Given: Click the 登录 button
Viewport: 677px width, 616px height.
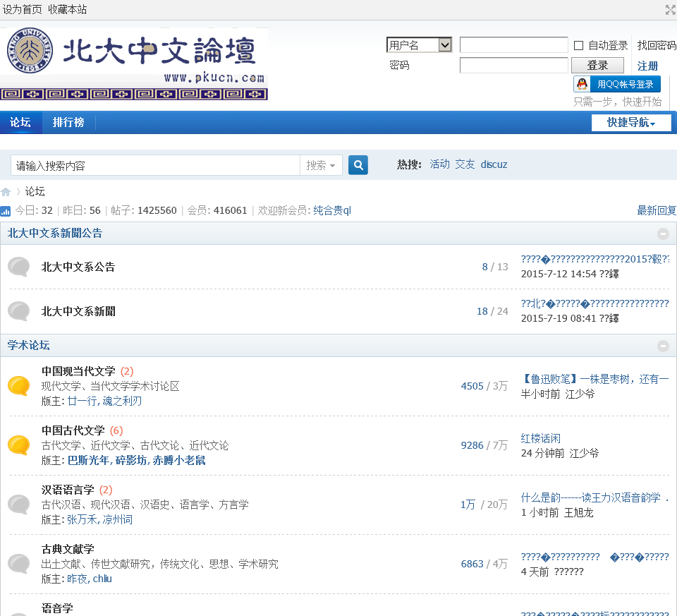Looking at the screenshot, I should tap(597, 65).
